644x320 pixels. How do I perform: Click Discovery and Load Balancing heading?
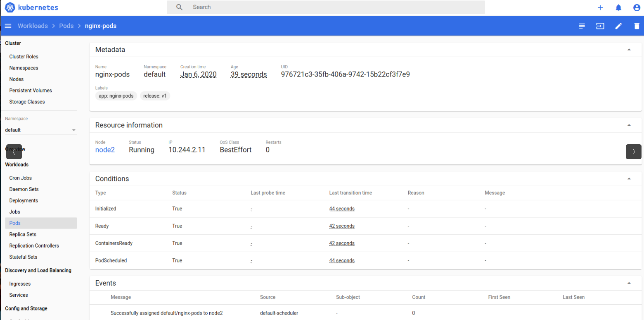(x=38, y=270)
